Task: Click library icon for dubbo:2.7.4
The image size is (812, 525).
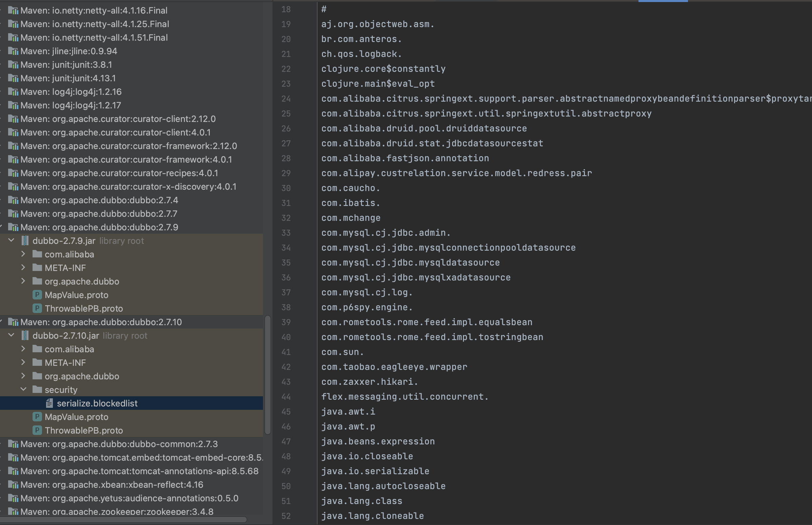Action: [x=13, y=200]
